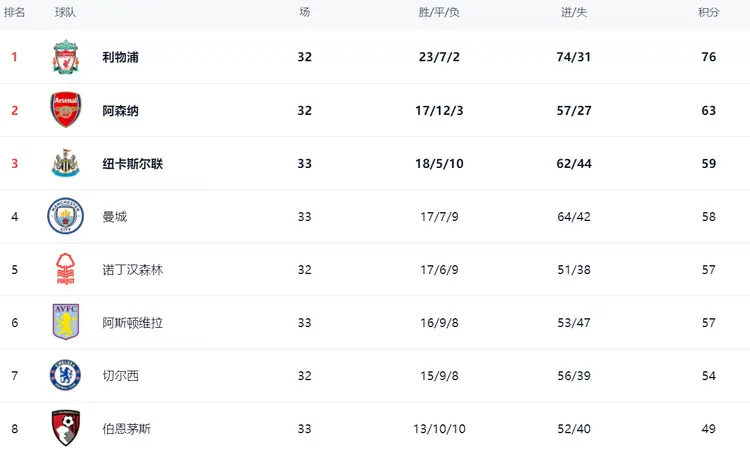Click the Nottingham Forest tree logo
Screen dimensions: 750x454
66,269
